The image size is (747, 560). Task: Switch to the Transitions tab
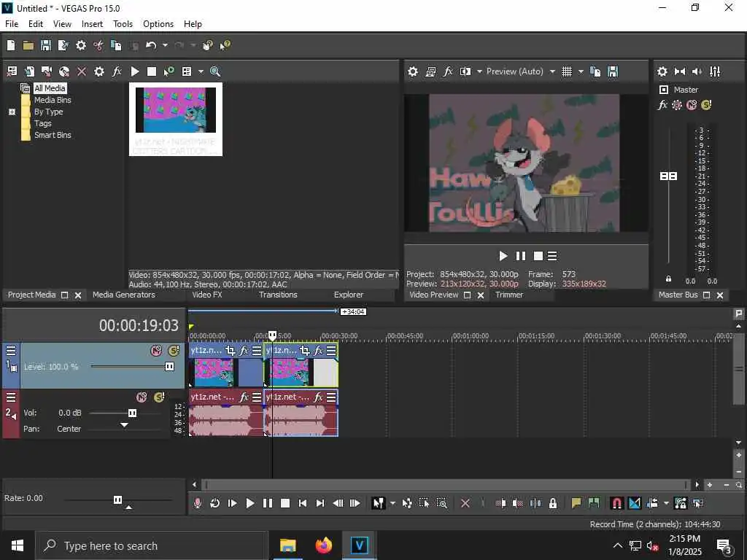[x=278, y=295]
